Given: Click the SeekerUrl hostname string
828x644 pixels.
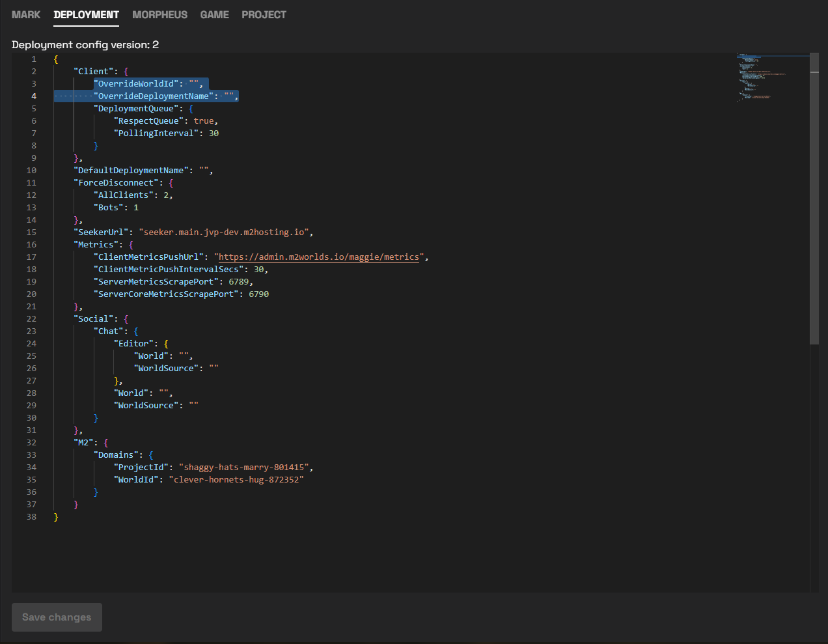Looking at the screenshot, I should click(225, 232).
